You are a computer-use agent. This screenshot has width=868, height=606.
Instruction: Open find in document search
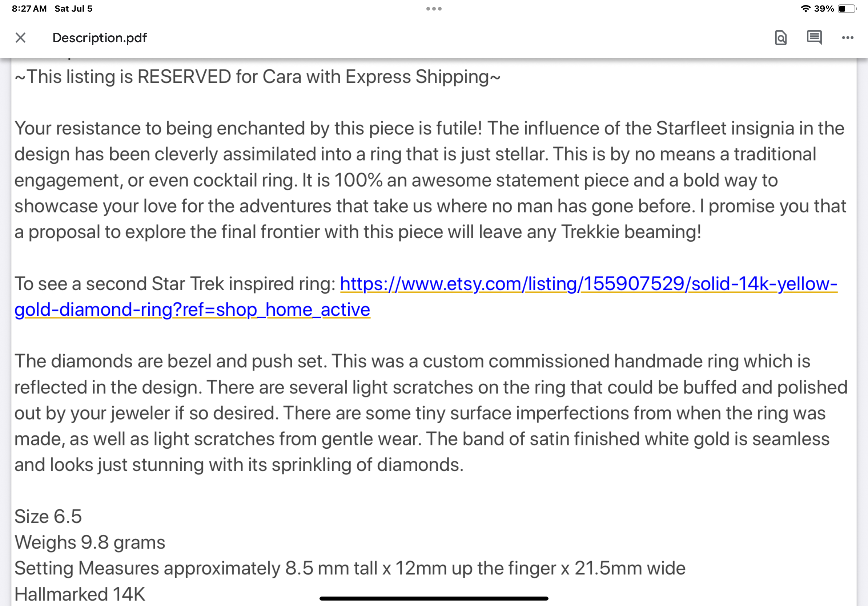781,38
